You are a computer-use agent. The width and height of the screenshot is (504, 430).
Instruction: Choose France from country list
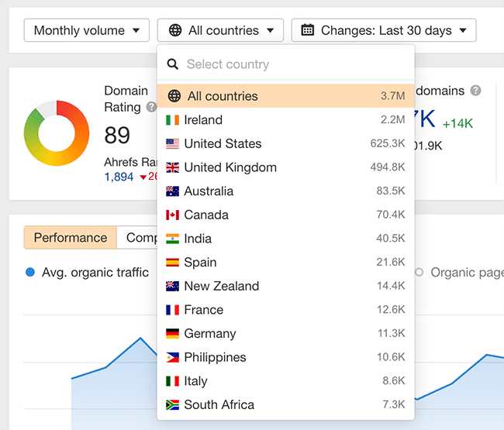pos(286,310)
